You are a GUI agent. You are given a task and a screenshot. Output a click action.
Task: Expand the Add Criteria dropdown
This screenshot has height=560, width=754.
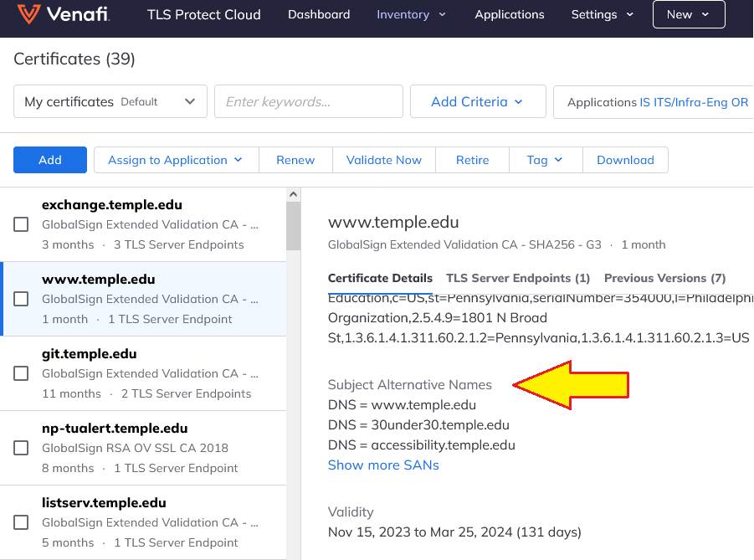[x=477, y=102]
